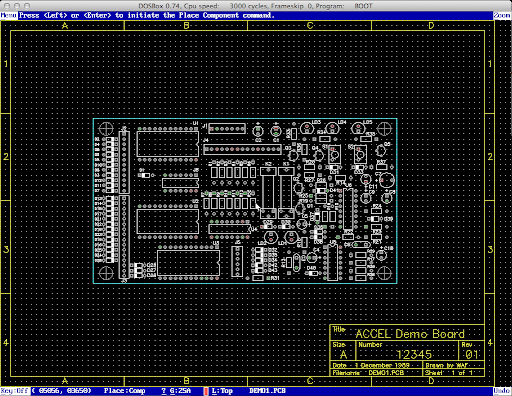Change the grid setting G:25A
Viewport: 512px width, 396px height.
pos(180,391)
